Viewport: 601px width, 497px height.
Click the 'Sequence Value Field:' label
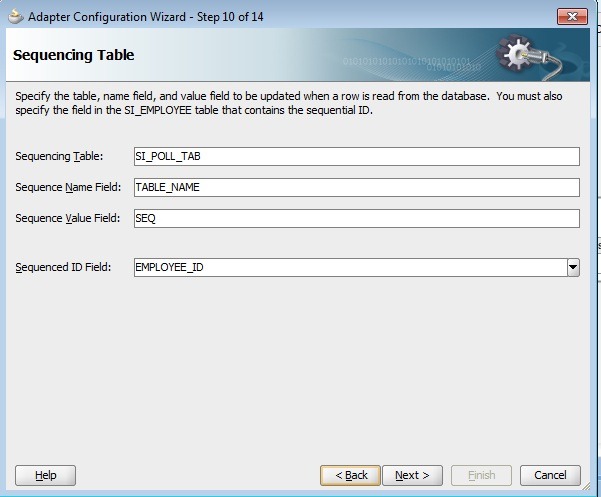pos(67,218)
